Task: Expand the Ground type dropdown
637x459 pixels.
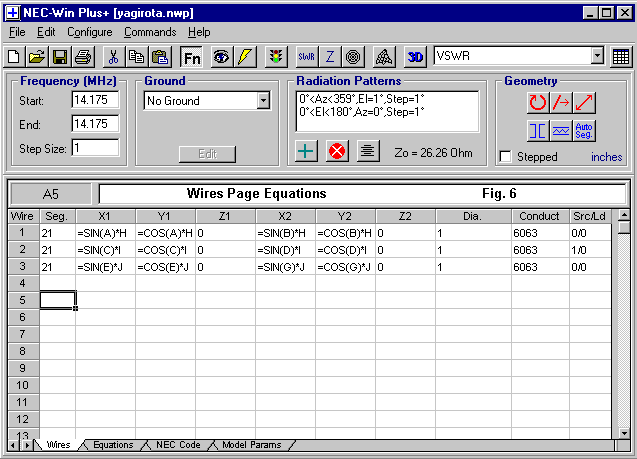Action: (x=263, y=100)
